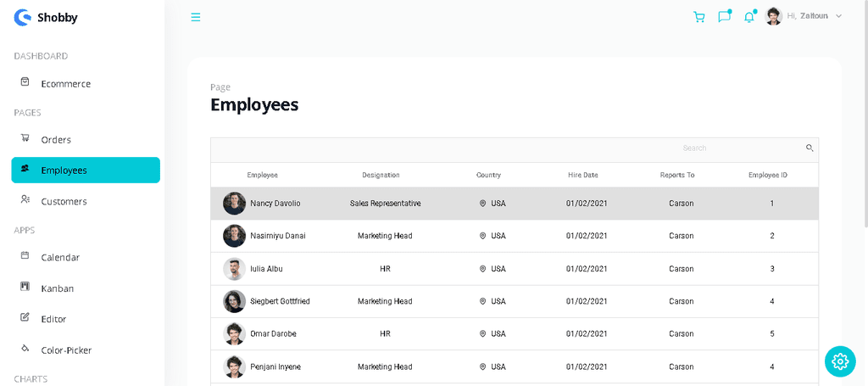Expand the user profile chevron
Viewport: 868px width, 386px height.
(x=838, y=16)
